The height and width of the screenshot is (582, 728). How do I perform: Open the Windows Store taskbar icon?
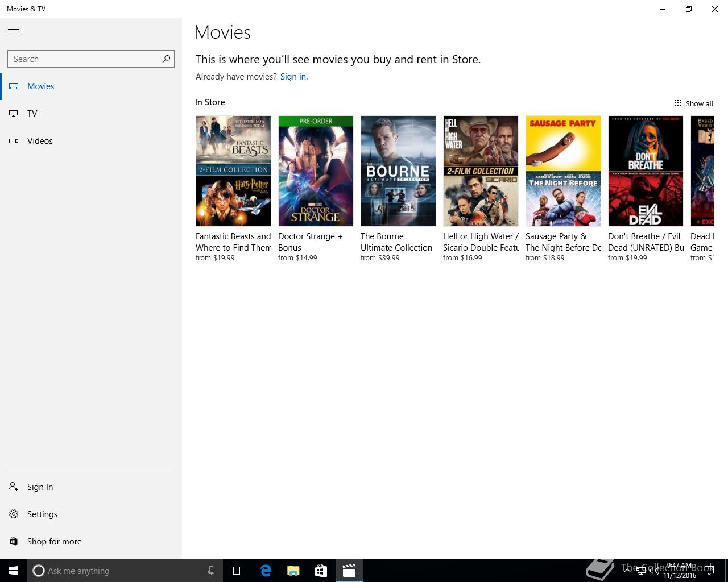(x=321, y=571)
